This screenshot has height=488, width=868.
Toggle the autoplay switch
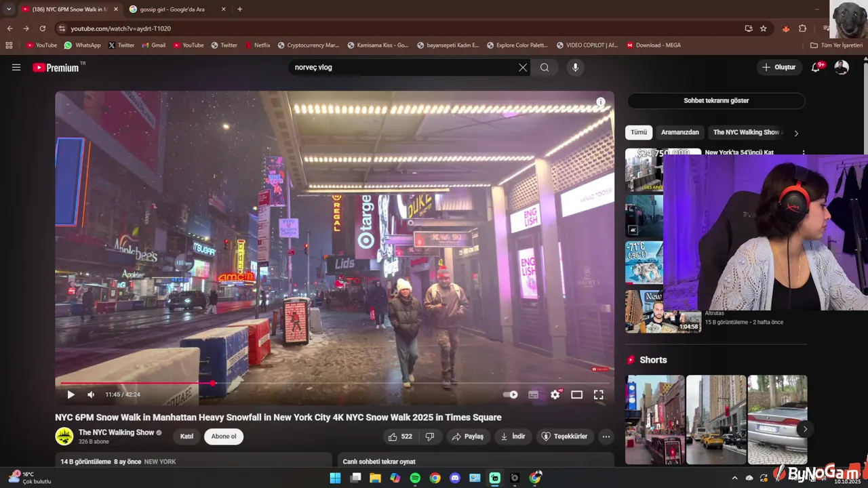510,394
